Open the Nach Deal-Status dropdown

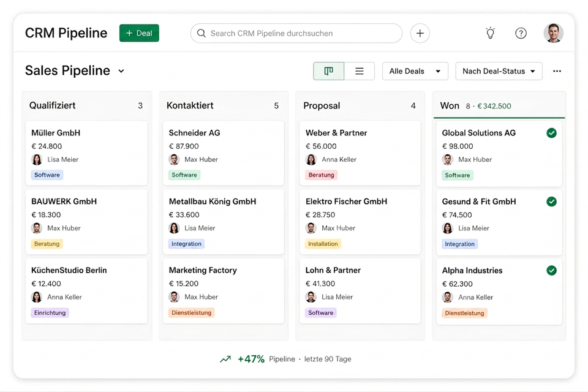click(x=499, y=71)
